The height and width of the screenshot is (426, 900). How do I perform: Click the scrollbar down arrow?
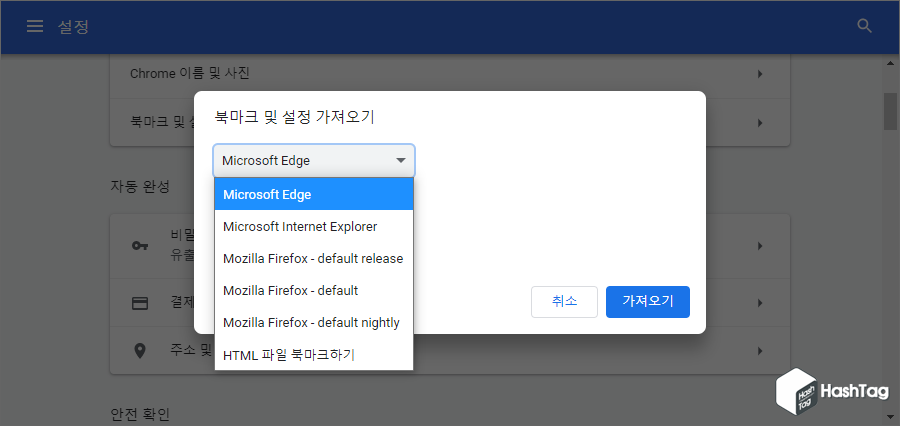click(x=890, y=417)
